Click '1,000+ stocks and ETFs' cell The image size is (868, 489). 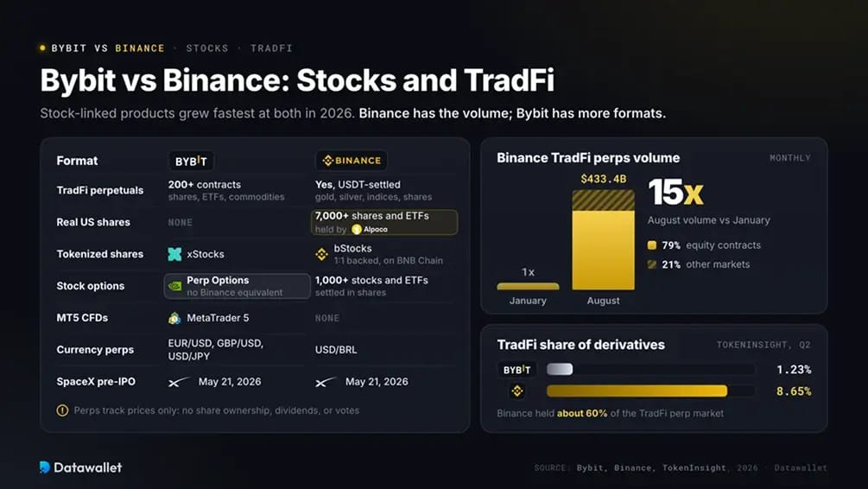[x=371, y=286]
